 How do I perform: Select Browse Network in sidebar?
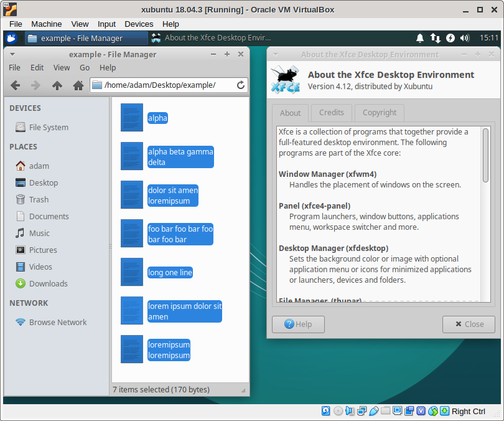pyautogui.click(x=57, y=323)
